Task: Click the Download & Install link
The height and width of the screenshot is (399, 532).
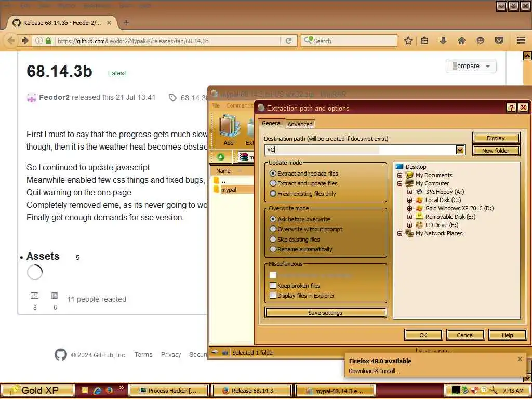Action: point(374,371)
